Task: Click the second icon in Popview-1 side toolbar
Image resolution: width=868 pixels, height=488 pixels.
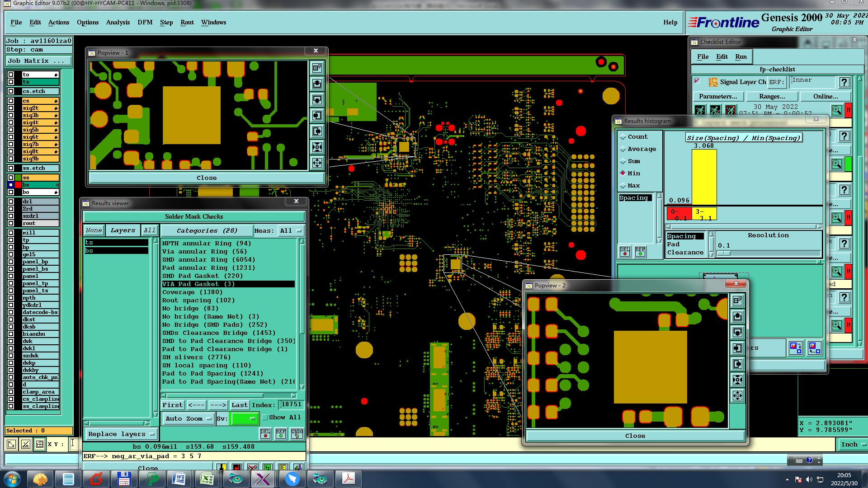Action: (317, 84)
